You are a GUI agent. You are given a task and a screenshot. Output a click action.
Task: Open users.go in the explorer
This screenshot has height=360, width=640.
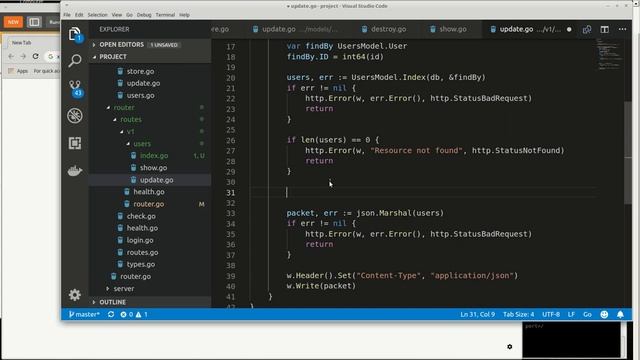149,95
